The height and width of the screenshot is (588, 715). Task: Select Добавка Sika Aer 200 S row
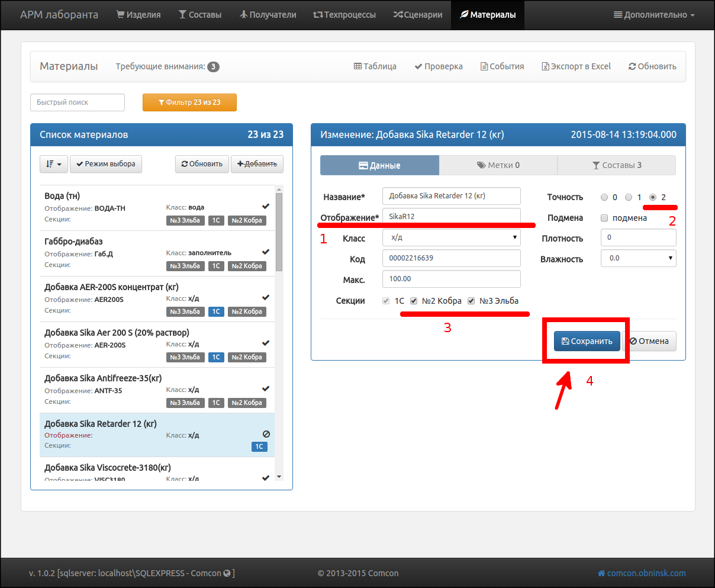(156, 345)
